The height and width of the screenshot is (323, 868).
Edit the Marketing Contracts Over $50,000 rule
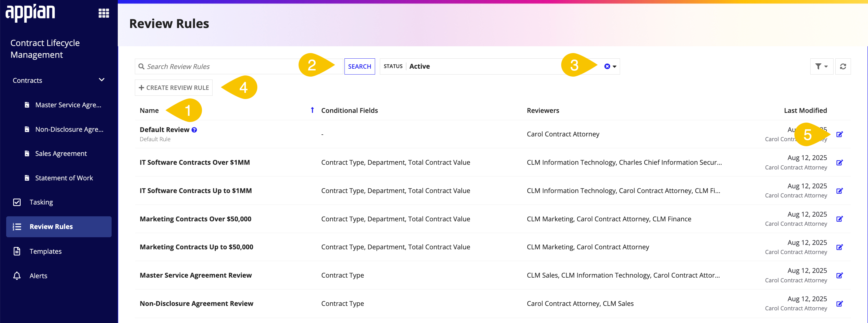click(839, 219)
